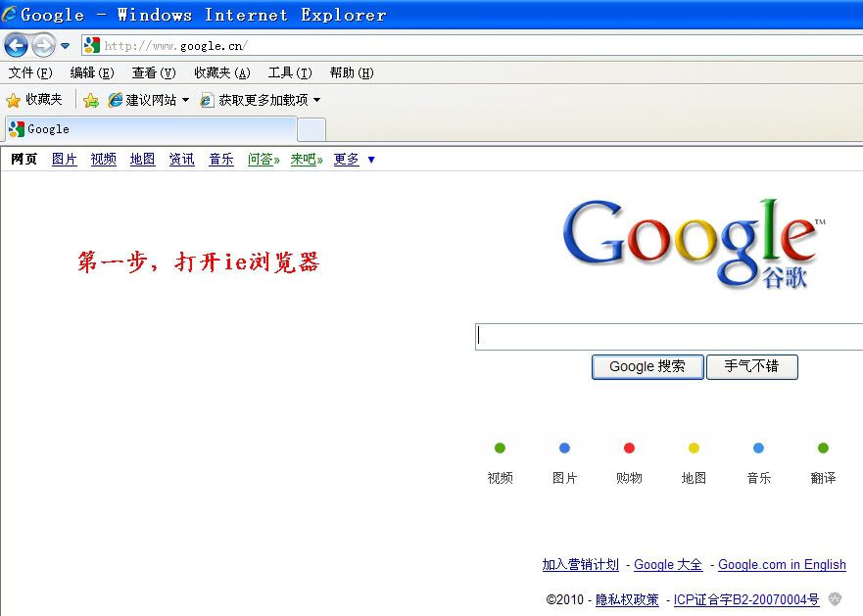Click the green 视频 dot icon
Image resolution: width=863 pixels, height=616 pixels.
pos(500,449)
